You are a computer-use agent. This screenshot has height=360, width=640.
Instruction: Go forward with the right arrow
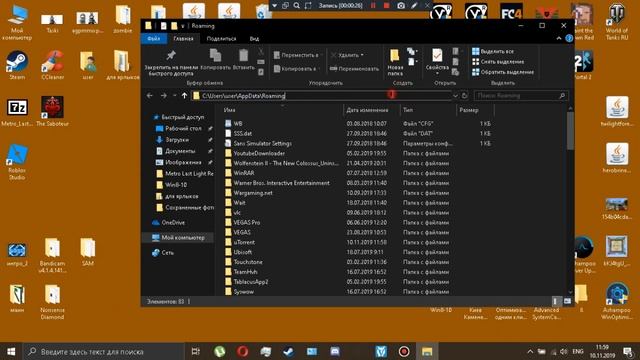point(164,96)
